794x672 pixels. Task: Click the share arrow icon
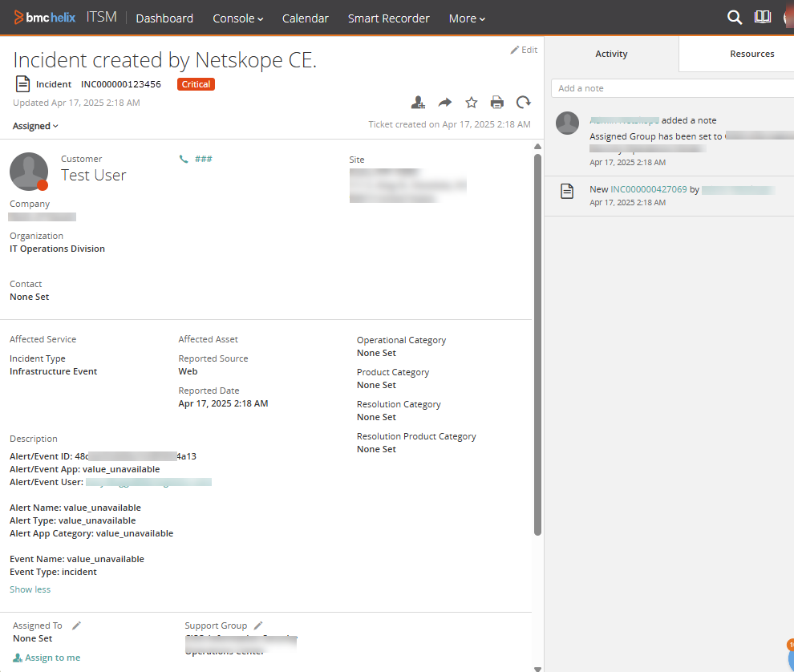(444, 103)
